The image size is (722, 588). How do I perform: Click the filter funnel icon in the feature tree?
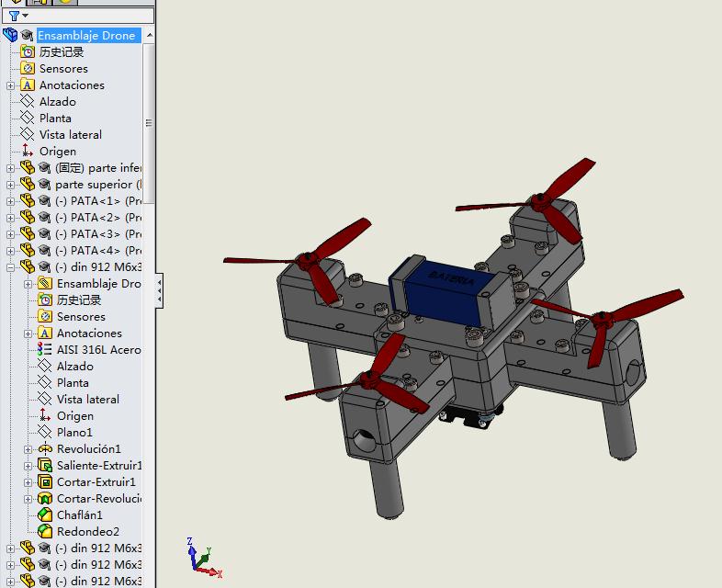pos(14,16)
